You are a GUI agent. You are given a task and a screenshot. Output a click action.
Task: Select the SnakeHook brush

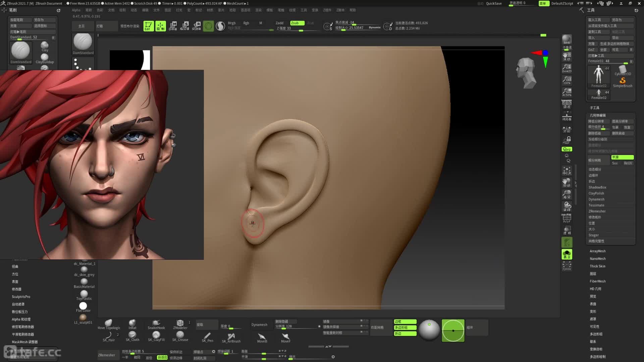[156, 324]
